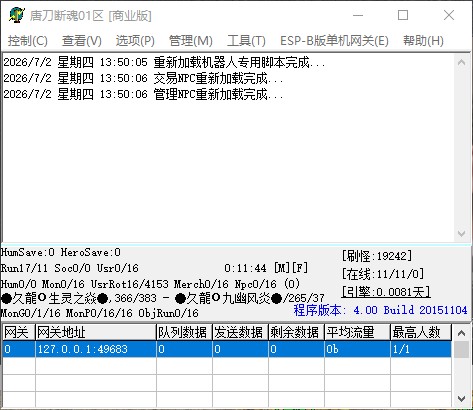Click the Hum0/0 Mon0/16 UsrRot16/4153 line

tap(150, 284)
